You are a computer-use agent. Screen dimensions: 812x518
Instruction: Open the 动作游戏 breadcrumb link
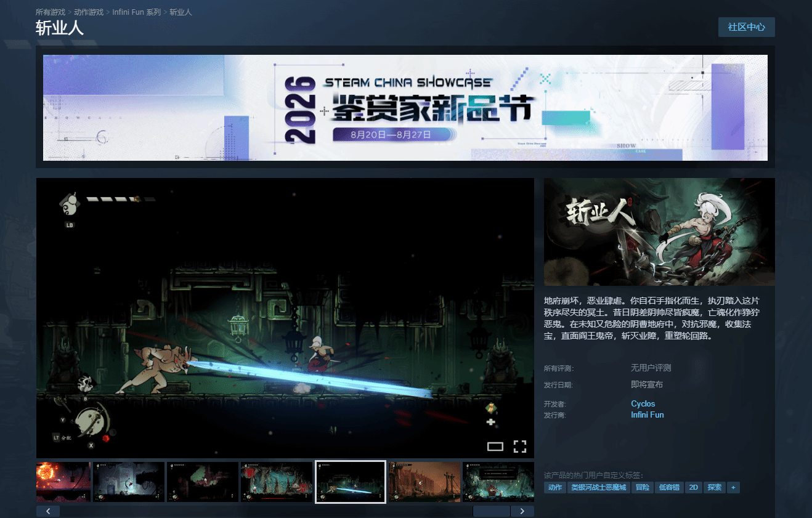[x=89, y=12]
